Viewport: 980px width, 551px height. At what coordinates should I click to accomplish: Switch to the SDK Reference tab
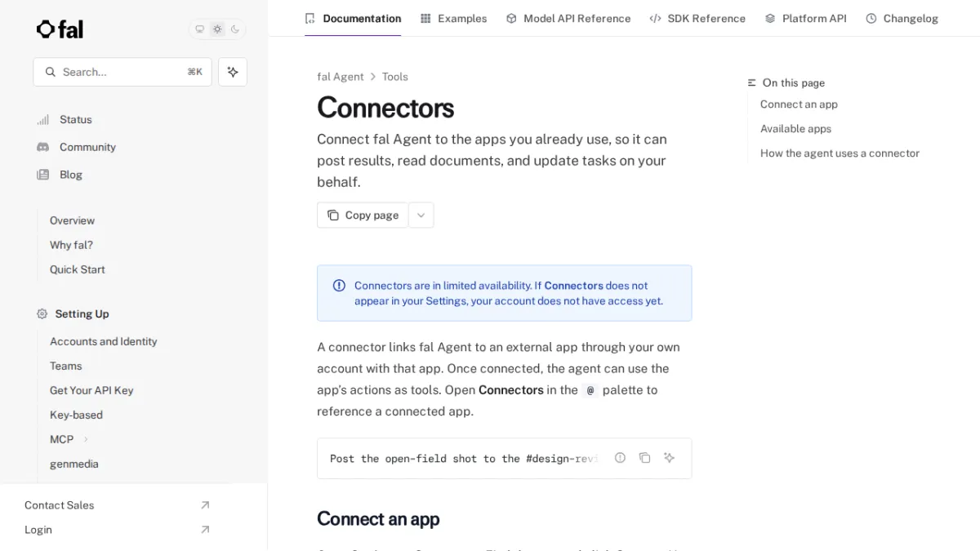[x=697, y=18]
